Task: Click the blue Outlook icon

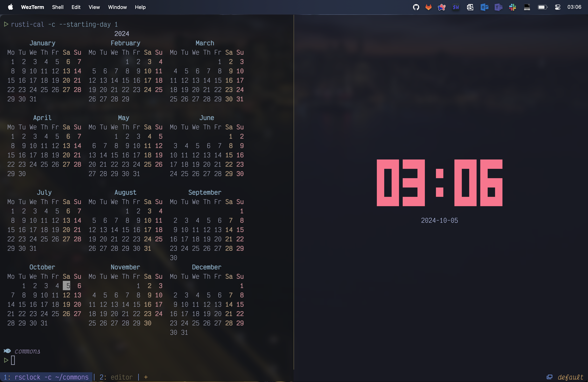Action: coord(484,7)
